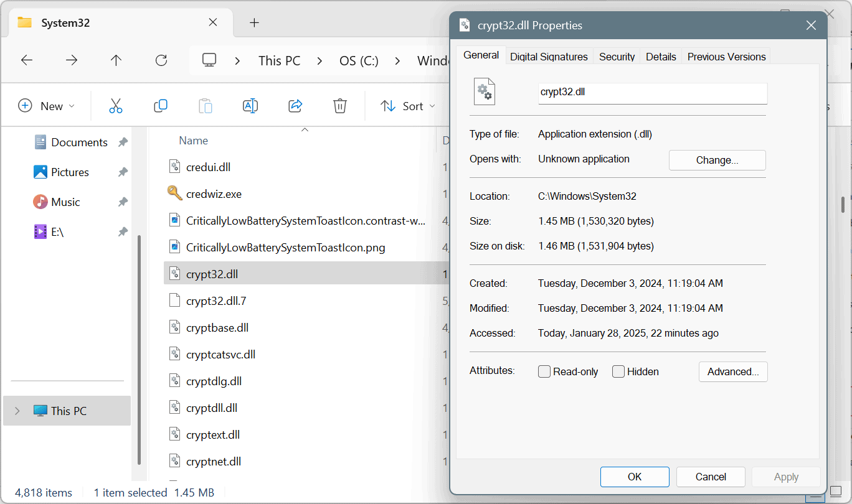Open a new Explorer tab
This screenshot has height=504, width=852.
pos(254,22)
